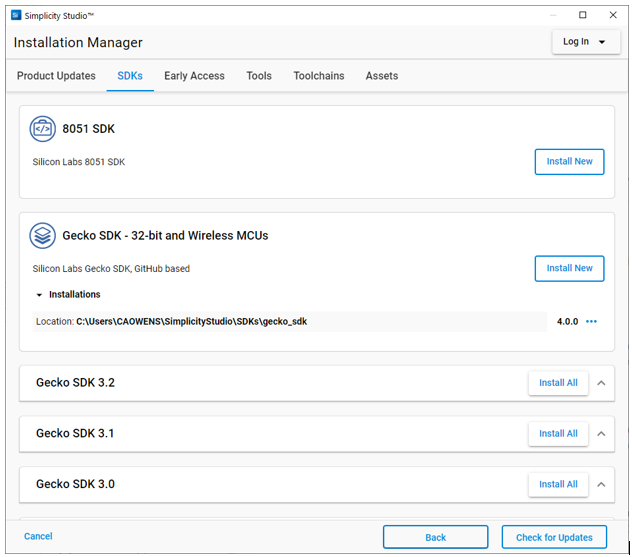Click the Cancel link
The image size is (632, 557).
click(38, 536)
